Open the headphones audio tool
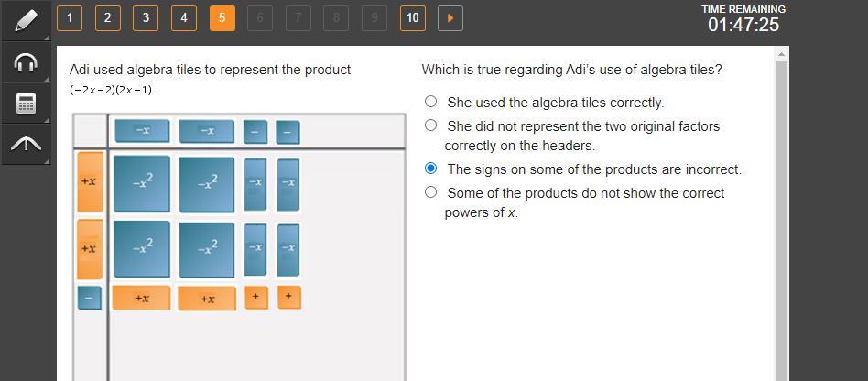Screen dimensions: 868x381 26,62
